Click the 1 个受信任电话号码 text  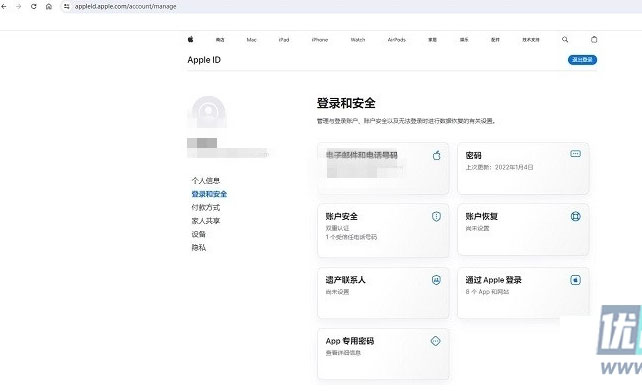click(x=351, y=237)
